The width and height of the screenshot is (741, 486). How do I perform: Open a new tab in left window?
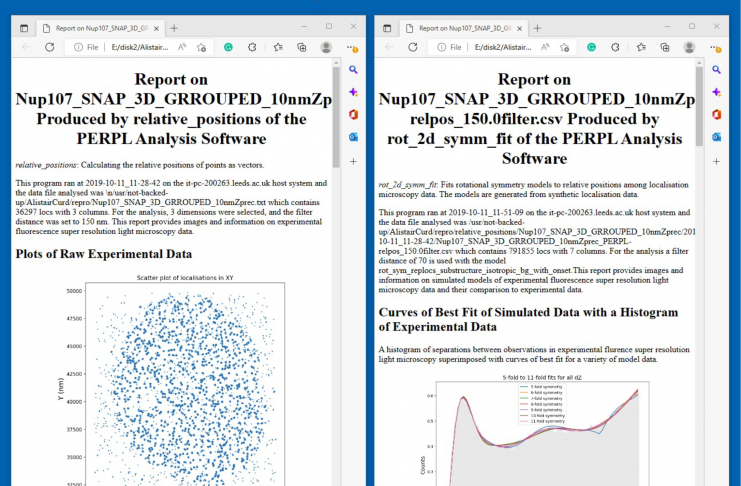174,28
